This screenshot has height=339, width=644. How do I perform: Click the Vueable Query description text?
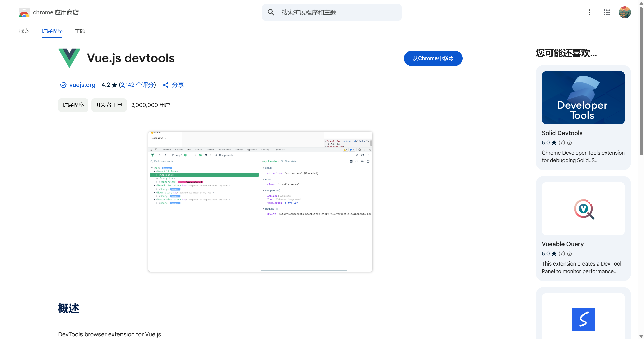click(x=581, y=268)
